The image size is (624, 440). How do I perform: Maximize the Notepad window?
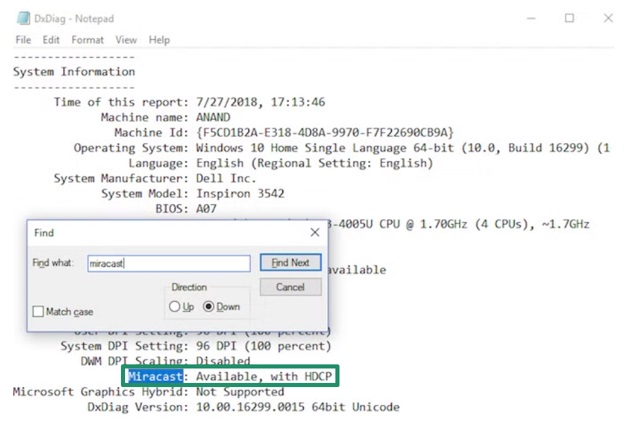point(569,18)
